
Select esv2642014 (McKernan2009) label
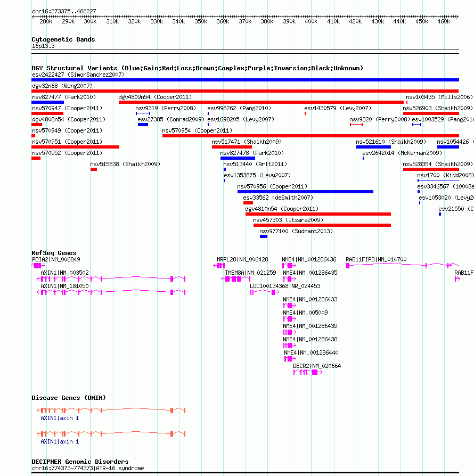[402, 153]
